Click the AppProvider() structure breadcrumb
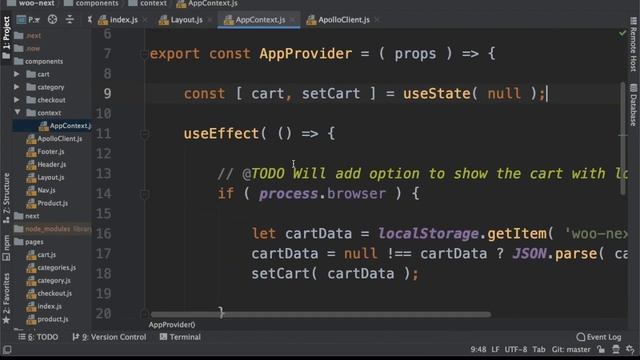The image size is (640, 360). click(x=172, y=325)
